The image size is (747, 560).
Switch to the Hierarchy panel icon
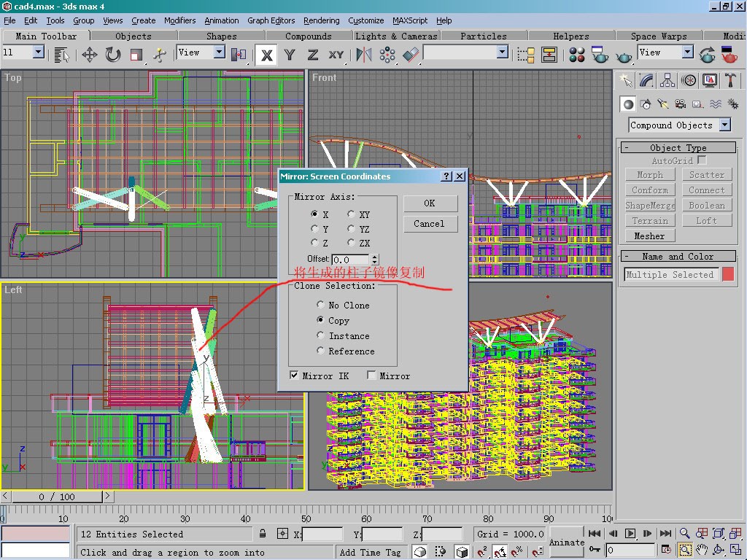point(667,80)
